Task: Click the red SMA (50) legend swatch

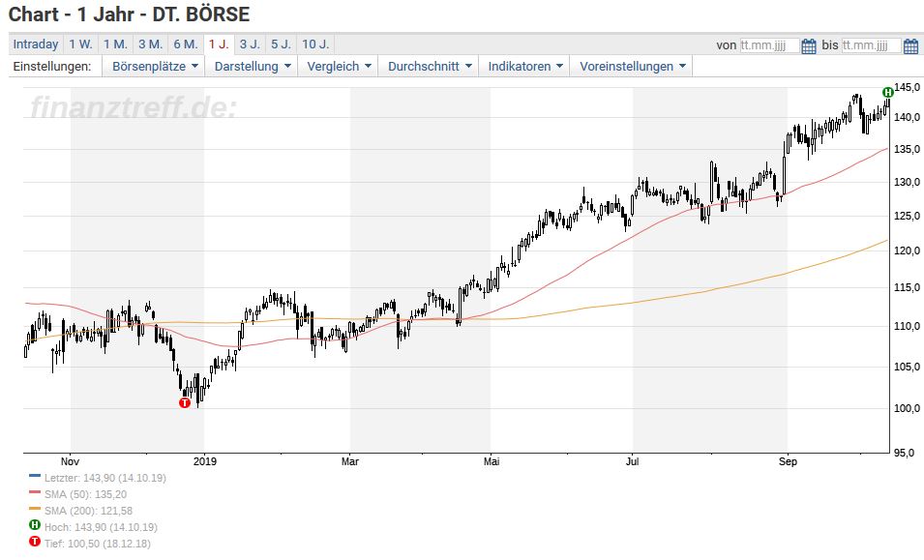Action: (35, 492)
